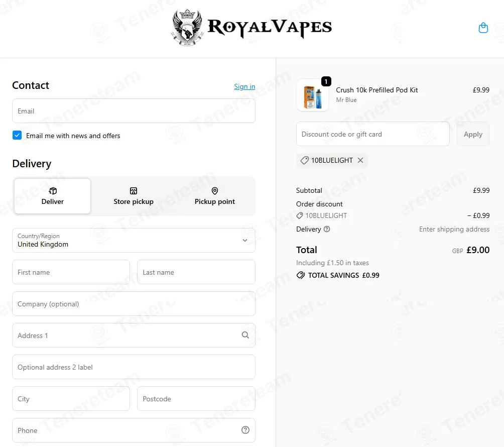Focus the Phone field

point(134,430)
